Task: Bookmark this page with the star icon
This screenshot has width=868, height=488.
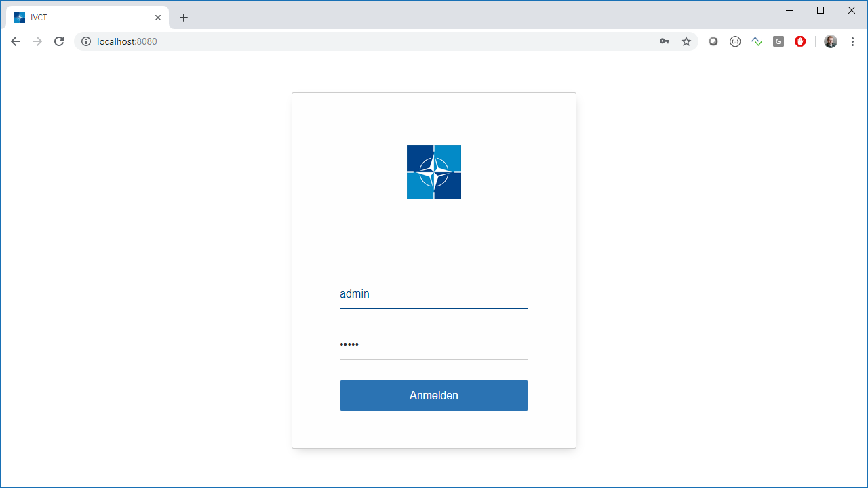Action: click(686, 41)
